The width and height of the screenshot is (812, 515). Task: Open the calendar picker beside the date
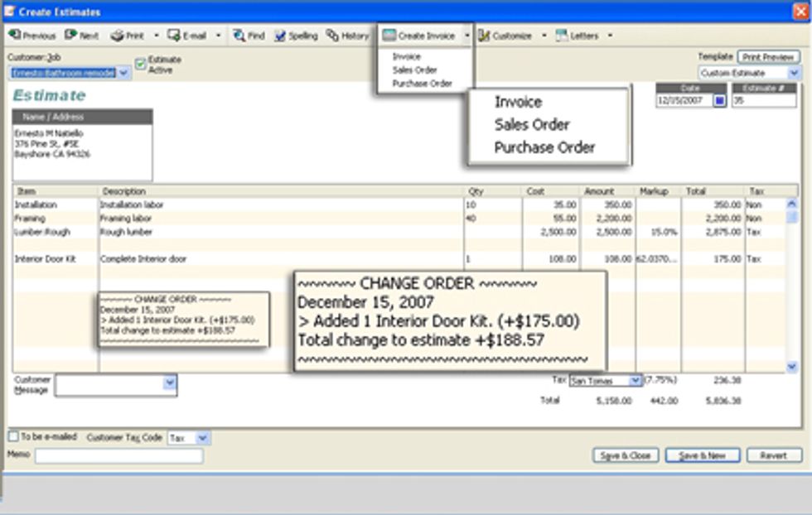coord(719,101)
